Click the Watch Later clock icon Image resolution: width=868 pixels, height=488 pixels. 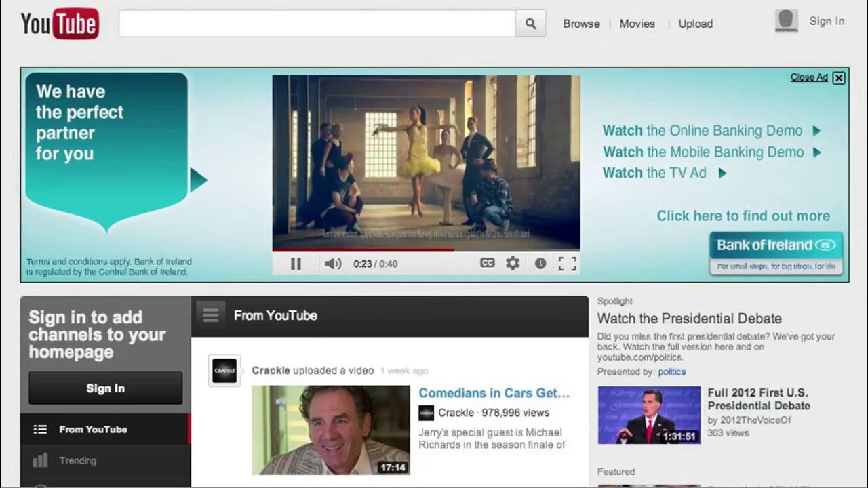coord(540,264)
